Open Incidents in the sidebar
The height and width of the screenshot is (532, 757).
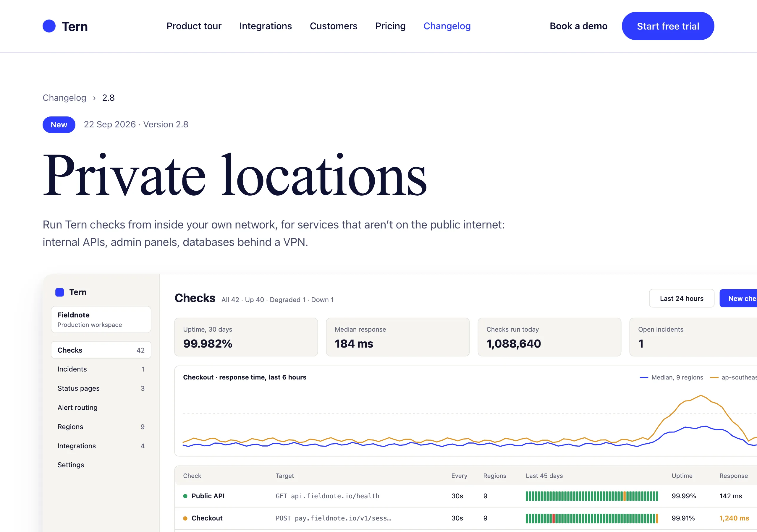pos(101,369)
